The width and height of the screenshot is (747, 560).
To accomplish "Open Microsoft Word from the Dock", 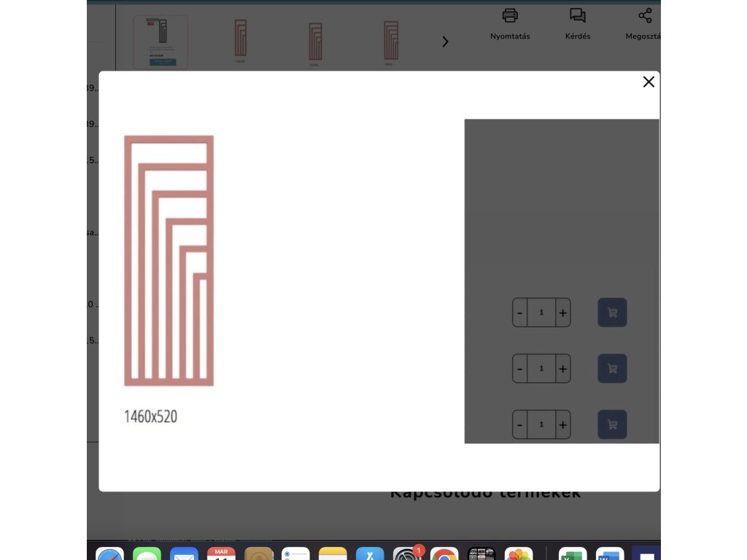I will (x=610, y=554).
